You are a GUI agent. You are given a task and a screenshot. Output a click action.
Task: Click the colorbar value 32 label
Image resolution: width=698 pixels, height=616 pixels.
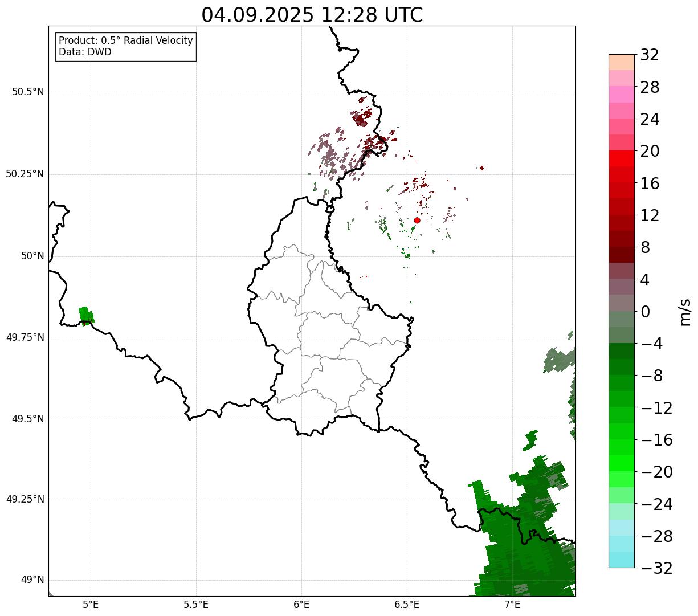tap(650, 55)
